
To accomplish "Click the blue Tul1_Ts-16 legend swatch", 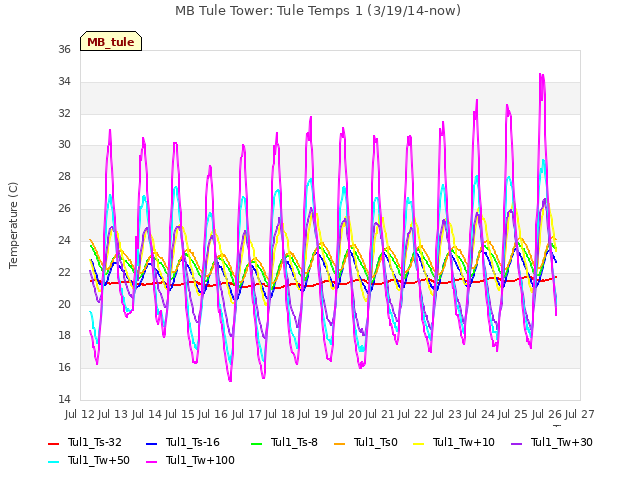I will (x=151, y=444).
